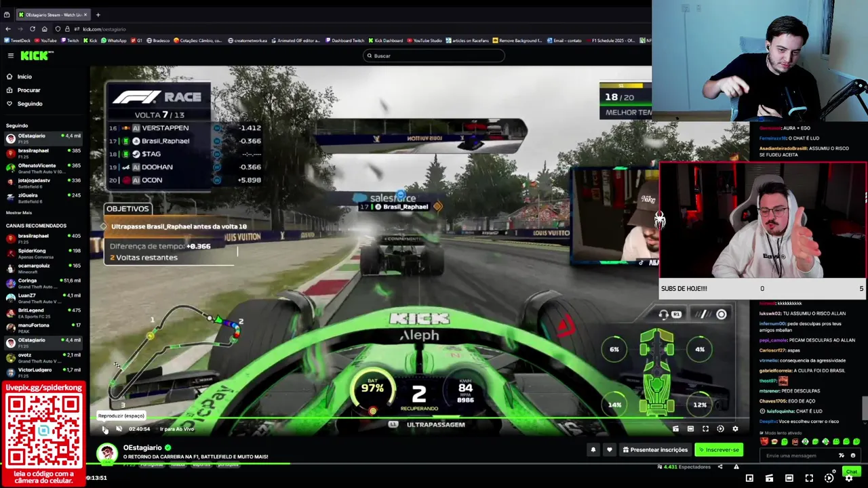
Task: Click the green Inscrever-se button
Action: (x=719, y=449)
